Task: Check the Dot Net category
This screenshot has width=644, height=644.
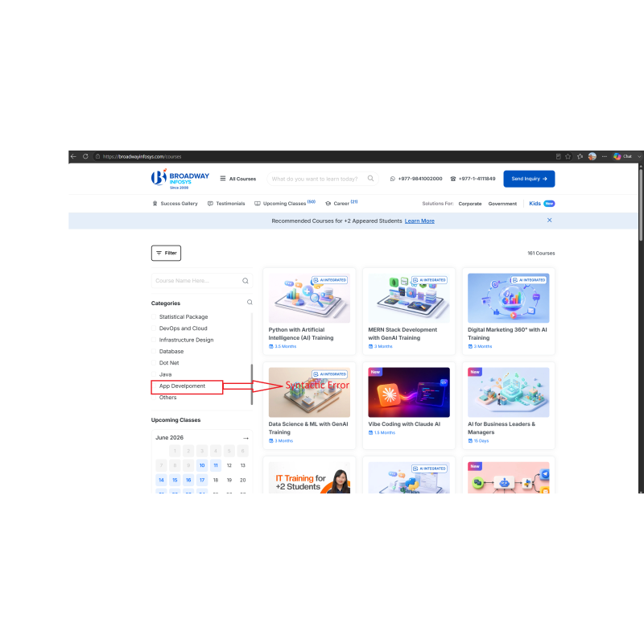Action: coord(154,363)
